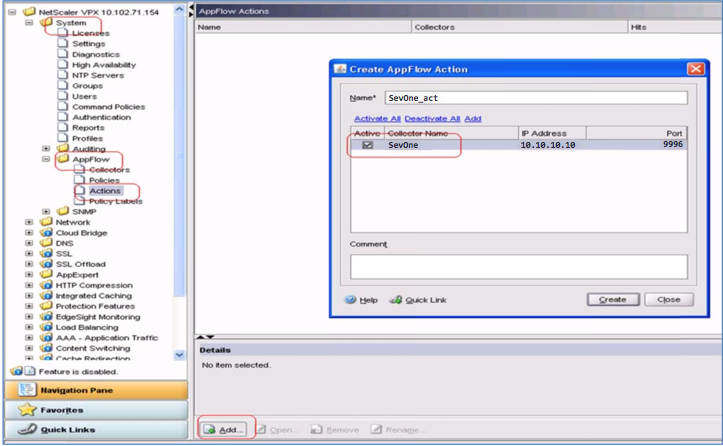Image resolution: width=723 pixels, height=446 pixels.
Task: Select AppFlow Collectors
Action: click(109, 170)
